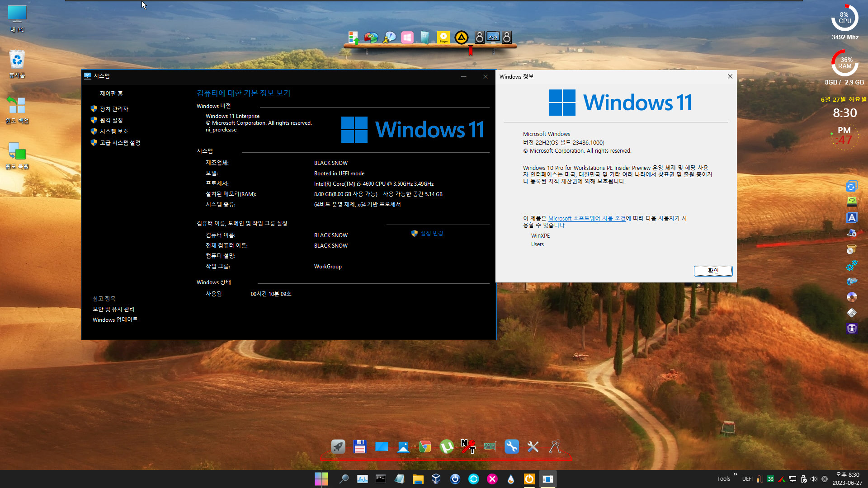The height and width of the screenshot is (488, 868).
Task: Click the blue power button taskbar icon
Action: click(455, 479)
